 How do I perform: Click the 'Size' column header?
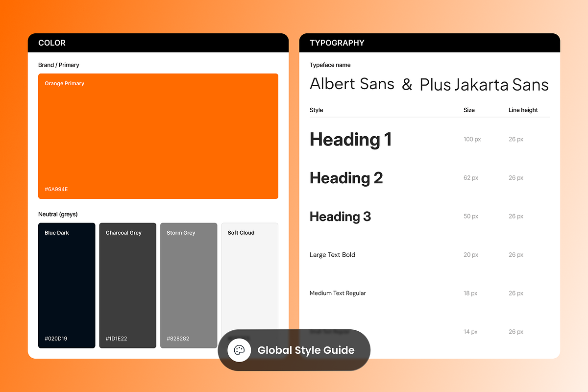[469, 110]
